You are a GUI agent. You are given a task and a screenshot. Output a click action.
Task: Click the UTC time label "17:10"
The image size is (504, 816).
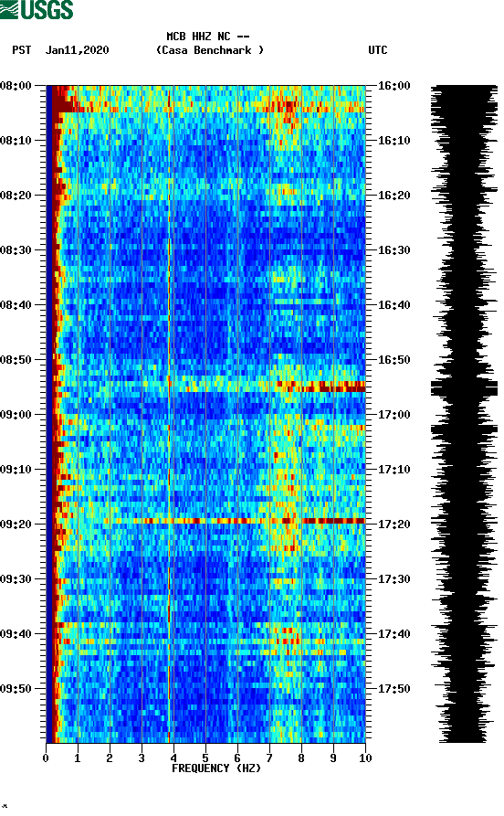coord(394,470)
